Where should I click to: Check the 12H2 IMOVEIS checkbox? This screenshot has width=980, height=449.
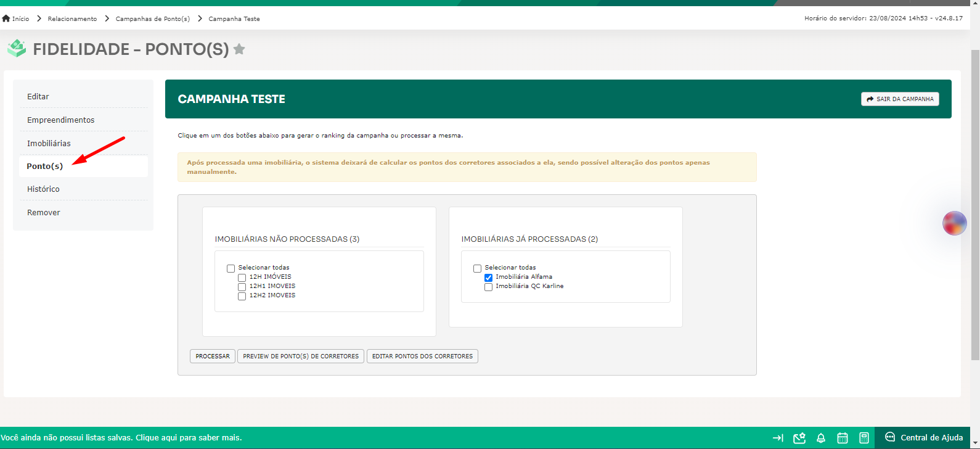coord(242,296)
